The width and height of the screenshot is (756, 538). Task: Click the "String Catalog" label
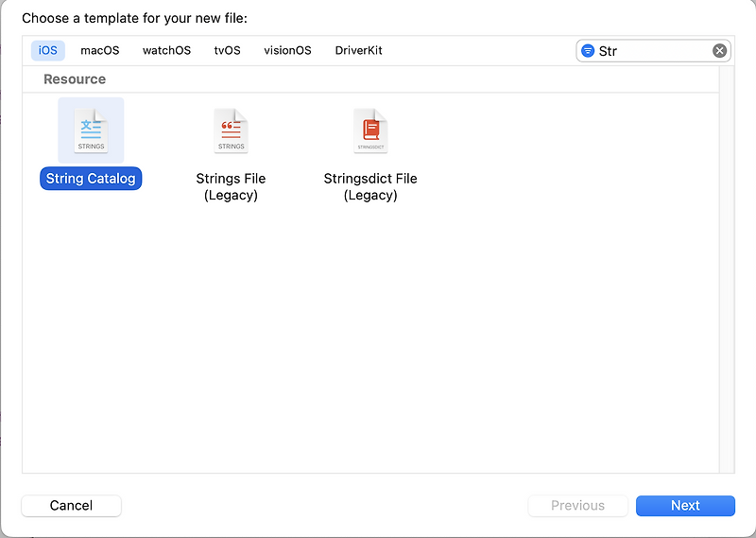pos(91,179)
